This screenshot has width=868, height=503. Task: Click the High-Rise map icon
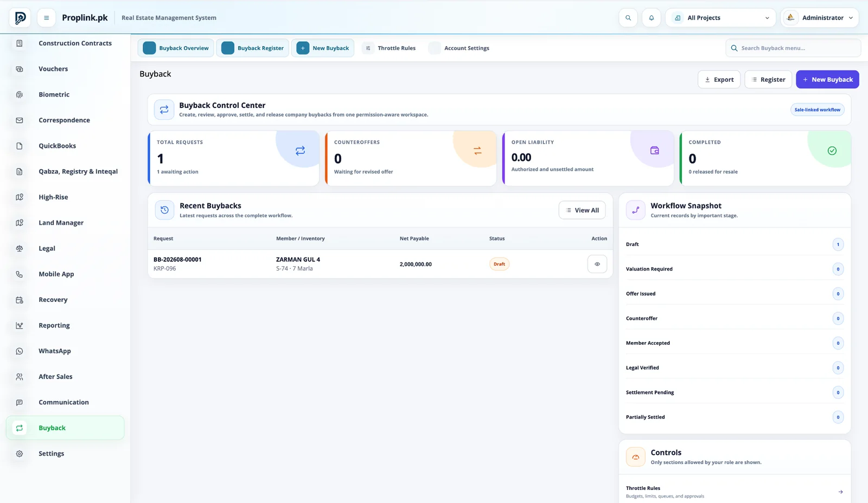coord(20,197)
